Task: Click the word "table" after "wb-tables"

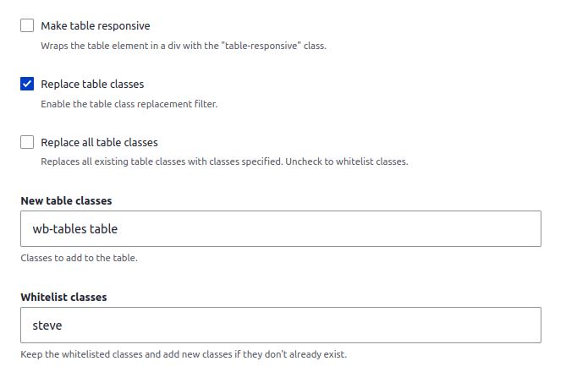Action: click(103, 229)
